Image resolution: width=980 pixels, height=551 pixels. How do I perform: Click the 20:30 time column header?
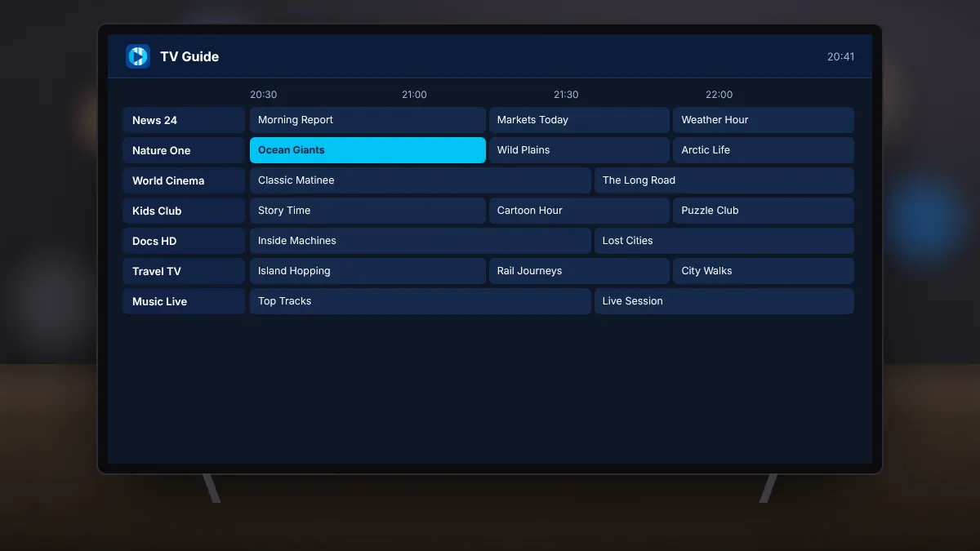click(x=263, y=95)
